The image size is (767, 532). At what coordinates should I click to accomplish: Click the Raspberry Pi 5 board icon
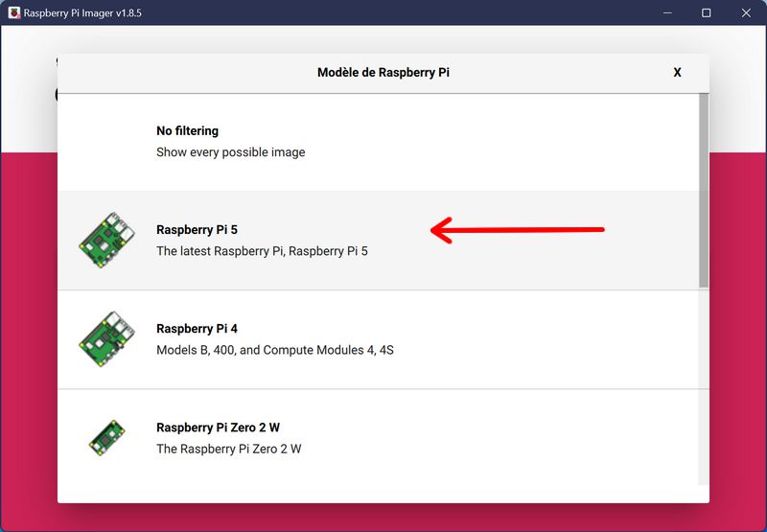click(x=106, y=240)
